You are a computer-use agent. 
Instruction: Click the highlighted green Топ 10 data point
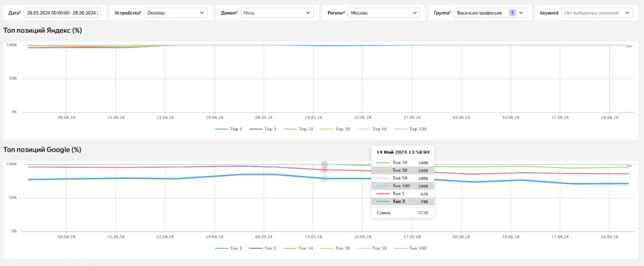click(324, 164)
